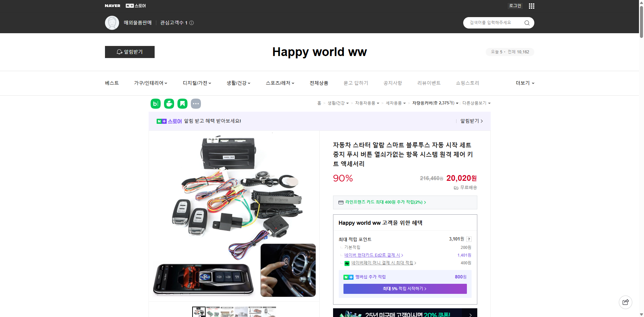Click the search magnifier icon
The width and height of the screenshot is (644, 317).
(x=527, y=22)
